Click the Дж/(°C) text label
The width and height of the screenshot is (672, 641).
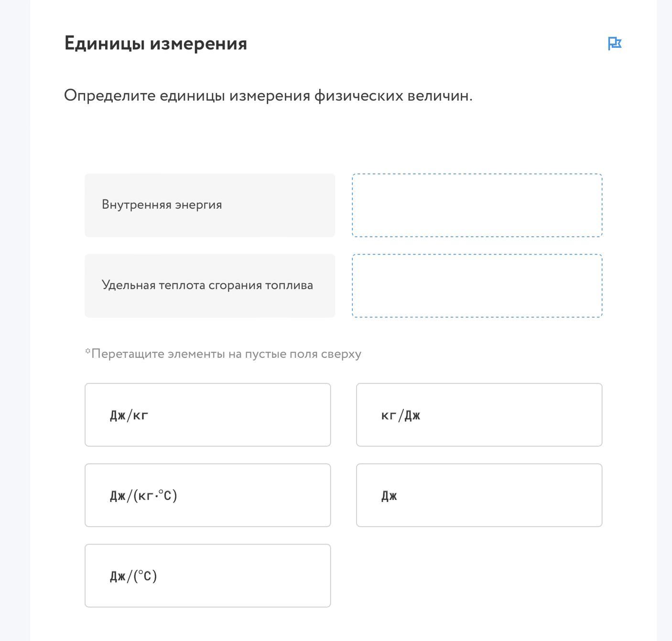click(x=133, y=576)
